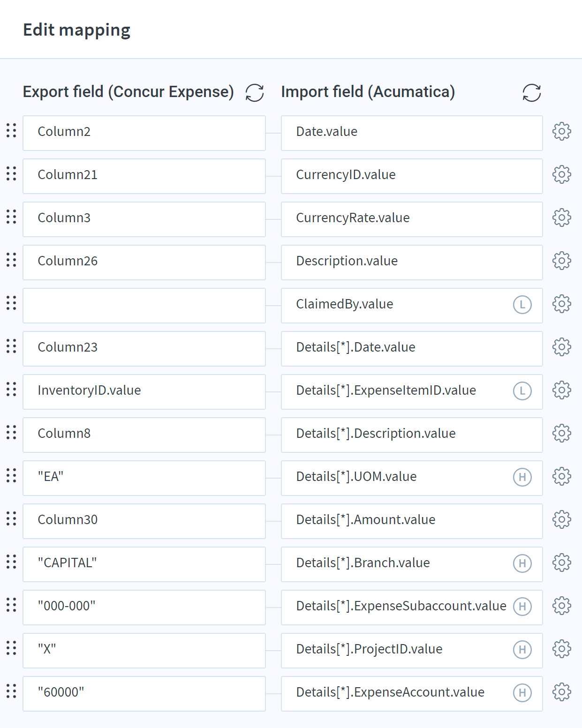Edit the Column2 export field
582x728 pixels.
[x=144, y=133]
